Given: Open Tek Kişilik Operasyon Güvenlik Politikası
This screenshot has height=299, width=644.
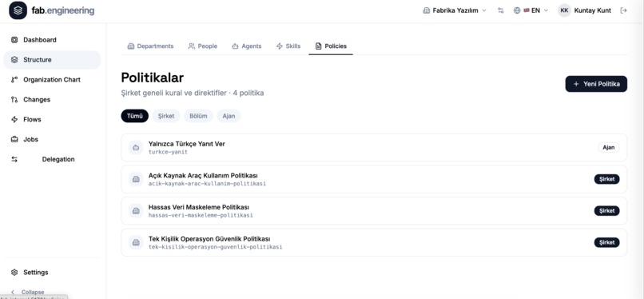Looking at the screenshot, I should pyautogui.click(x=374, y=243).
